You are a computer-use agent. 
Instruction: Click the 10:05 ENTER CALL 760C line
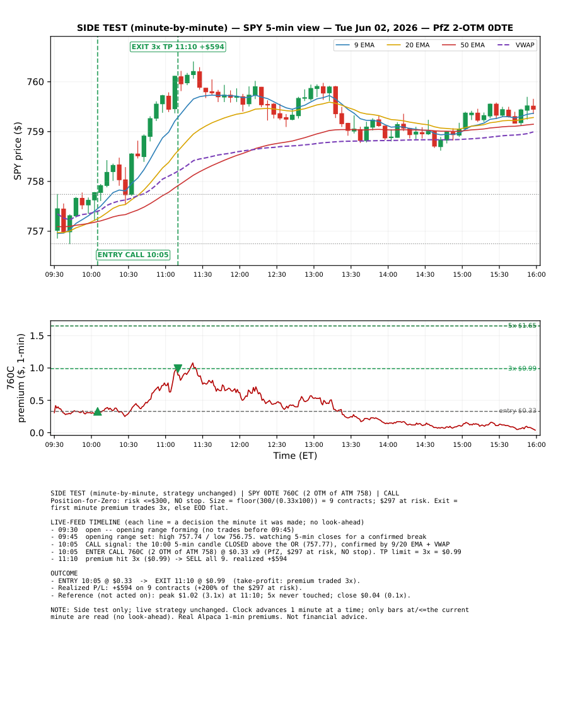point(256,552)
